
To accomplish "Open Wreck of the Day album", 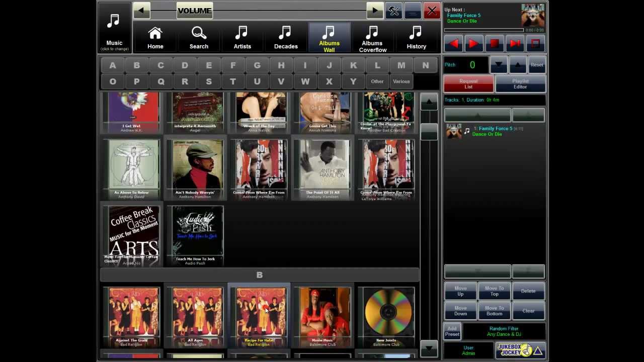I will [259, 113].
